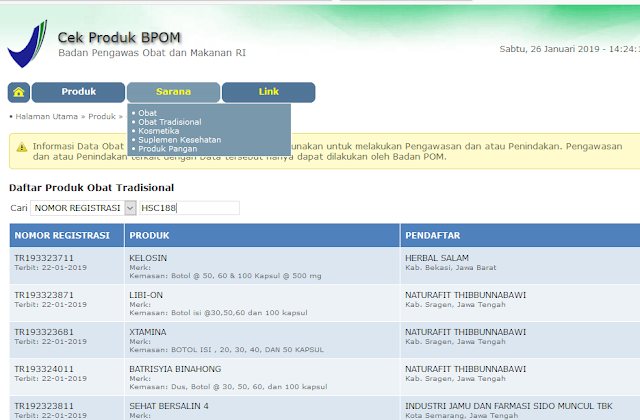Click the PRODUK column header
The width and height of the screenshot is (640, 420).
pyautogui.click(x=149, y=236)
